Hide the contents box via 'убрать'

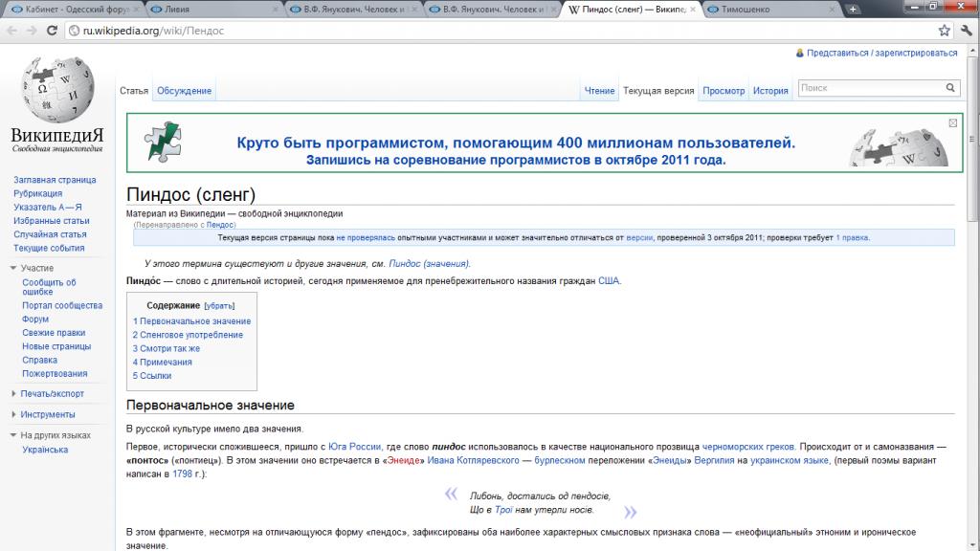click(x=219, y=305)
